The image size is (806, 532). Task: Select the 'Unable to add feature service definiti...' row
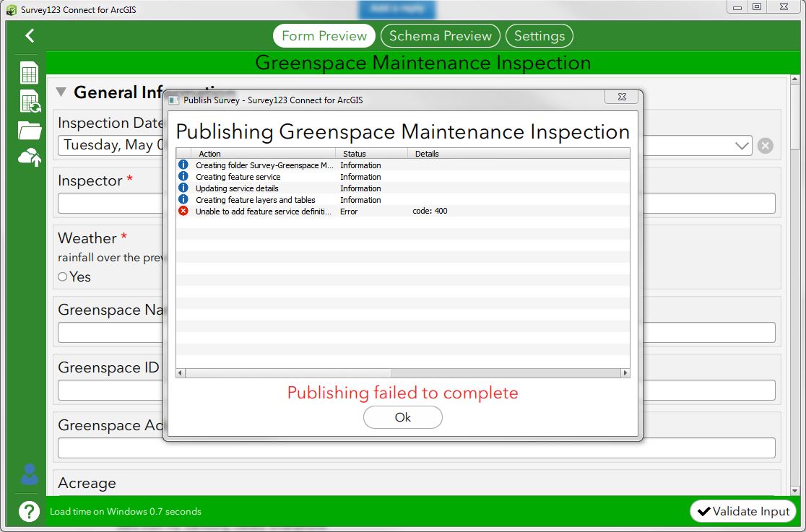(403, 212)
